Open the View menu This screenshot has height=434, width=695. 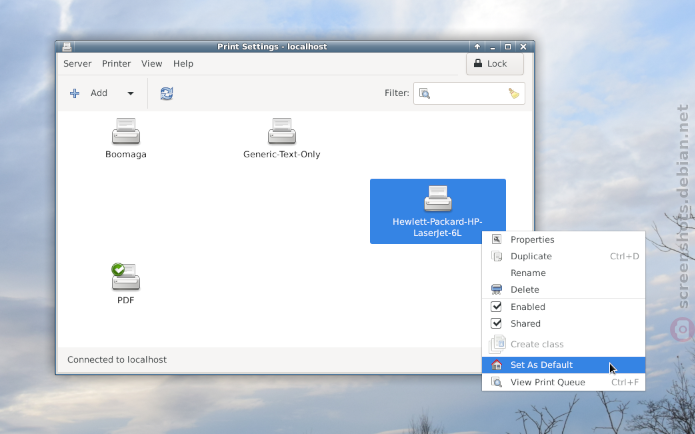tap(152, 64)
